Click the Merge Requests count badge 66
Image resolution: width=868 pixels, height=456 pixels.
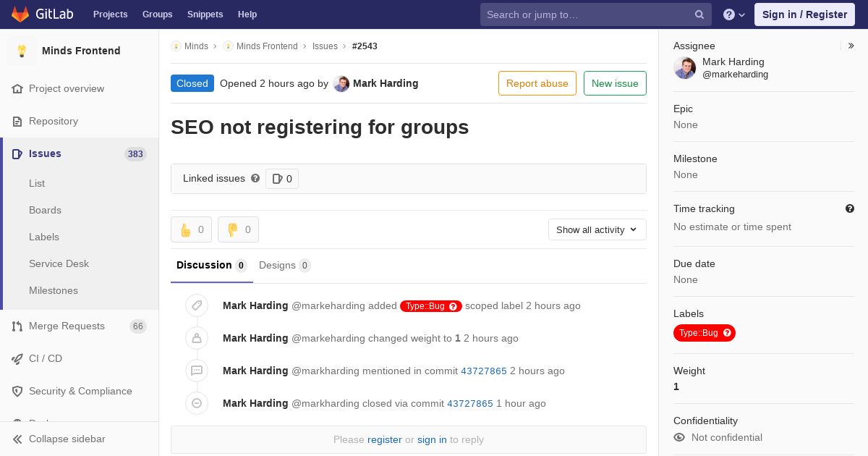[138, 326]
